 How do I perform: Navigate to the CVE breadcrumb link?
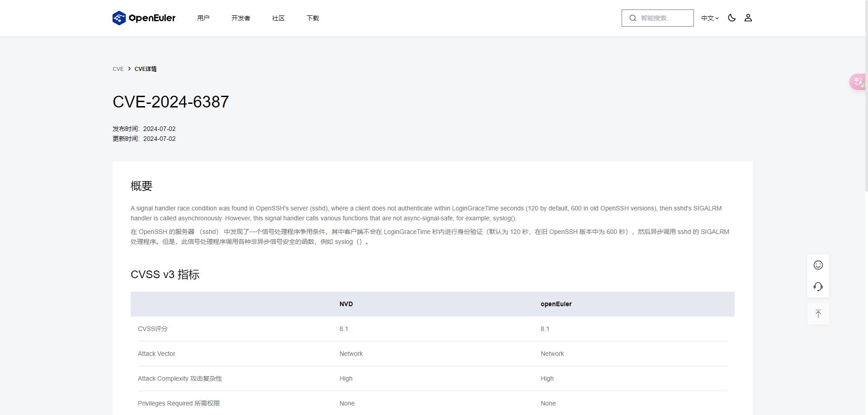[118, 69]
